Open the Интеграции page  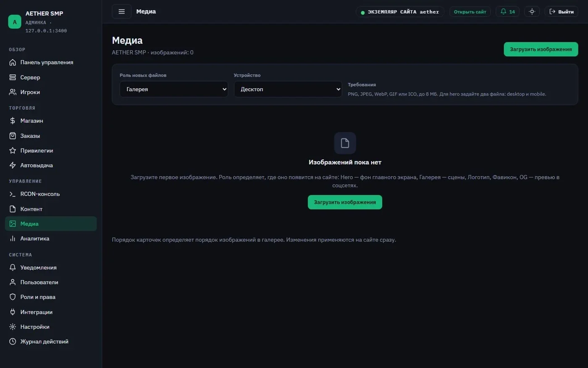(x=51, y=312)
